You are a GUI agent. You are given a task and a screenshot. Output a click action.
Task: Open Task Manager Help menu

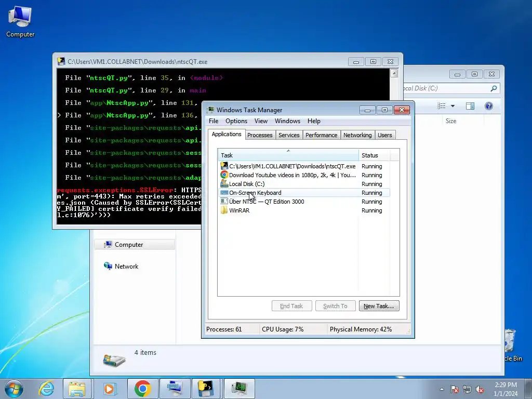(x=314, y=121)
